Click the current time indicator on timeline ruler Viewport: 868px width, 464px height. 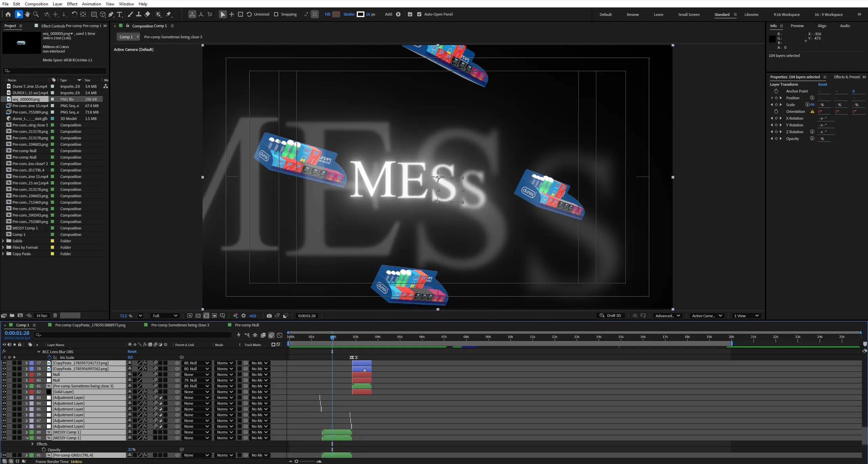(332, 337)
